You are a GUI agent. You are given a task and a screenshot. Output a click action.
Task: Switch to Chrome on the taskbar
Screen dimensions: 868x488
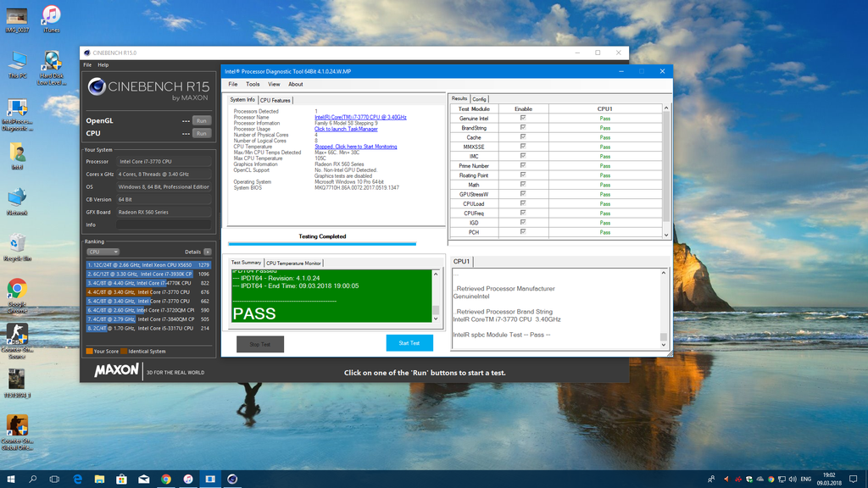click(165, 480)
